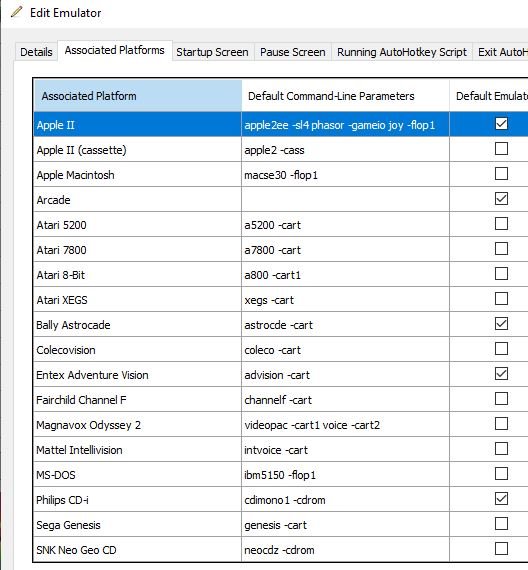
Task: Select the Arcade platform cell
Action: [x=137, y=200]
